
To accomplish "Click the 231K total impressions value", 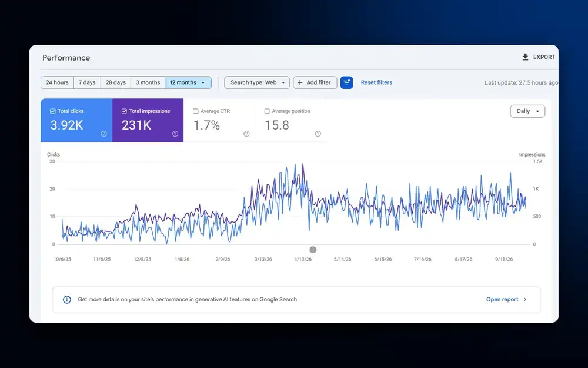I will 136,125.
